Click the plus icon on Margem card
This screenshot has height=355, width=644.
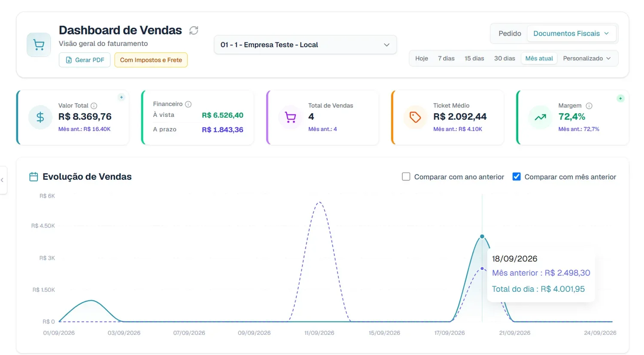click(x=620, y=98)
